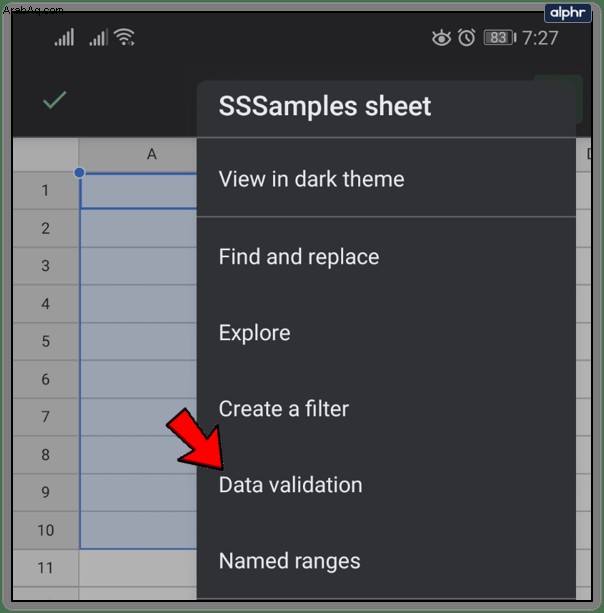This screenshot has height=613, width=604.
Task: Select column A header
Action: coord(151,154)
